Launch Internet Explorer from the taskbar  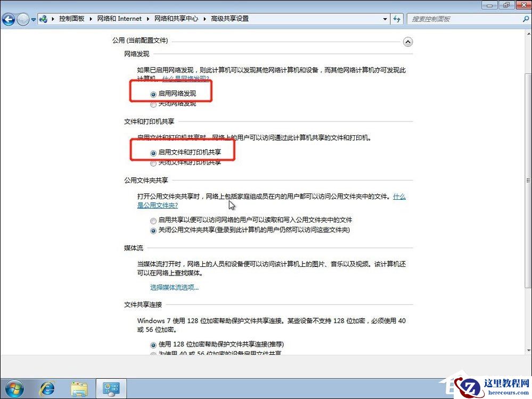(x=47, y=388)
